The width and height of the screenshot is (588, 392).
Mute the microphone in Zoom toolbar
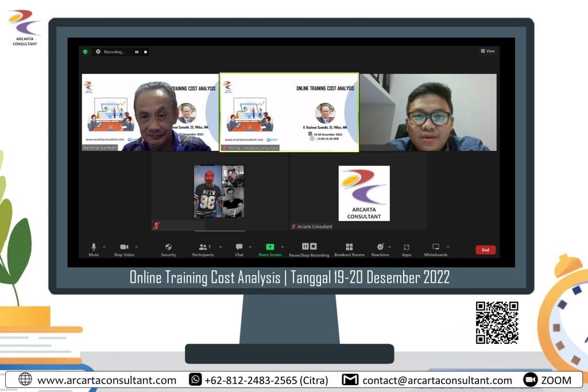(x=94, y=247)
